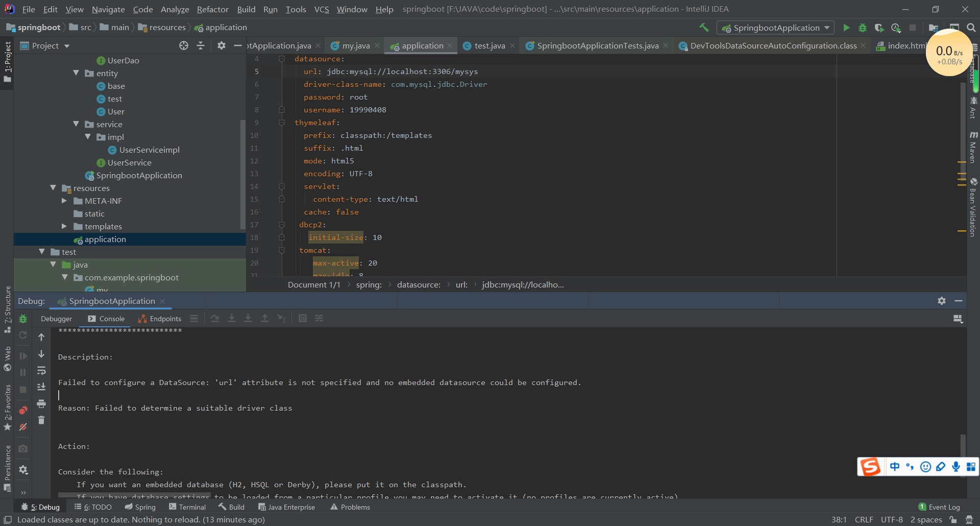Viewport: 980px width, 526px height.
Task: Toggle the 7: Structure tool window
Action: (7, 309)
